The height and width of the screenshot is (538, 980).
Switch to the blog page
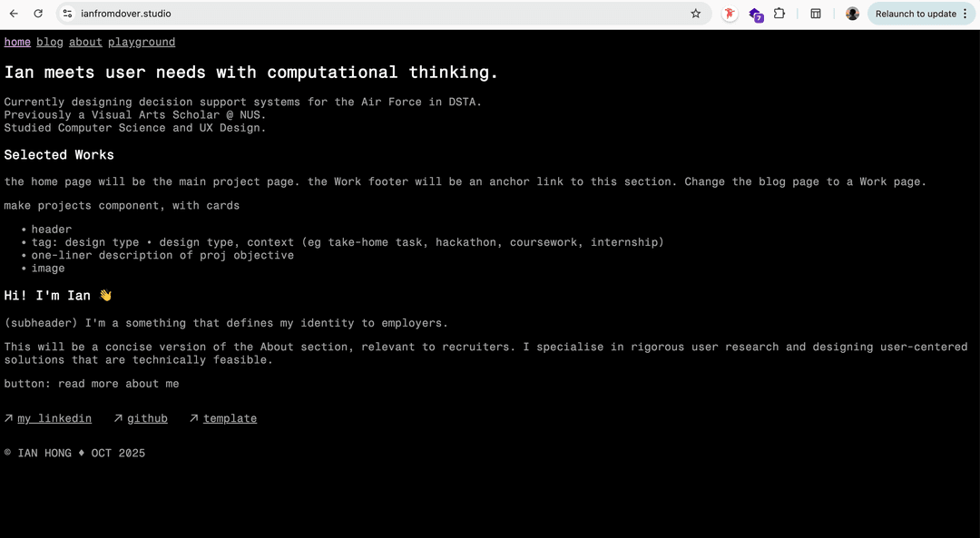tap(50, 42)
